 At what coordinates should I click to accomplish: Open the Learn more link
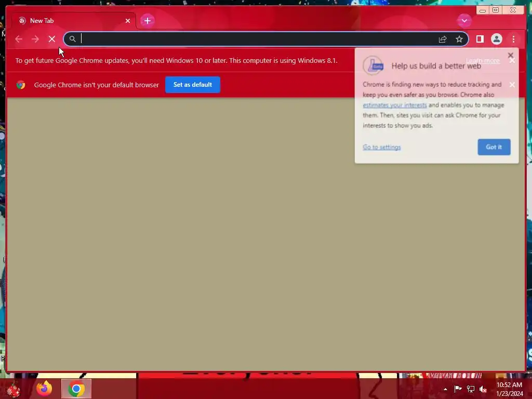tap(483, 61)
